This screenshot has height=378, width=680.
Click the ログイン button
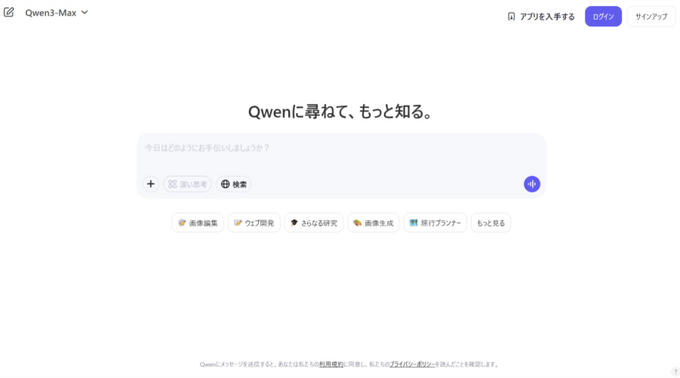pos(603,16)
